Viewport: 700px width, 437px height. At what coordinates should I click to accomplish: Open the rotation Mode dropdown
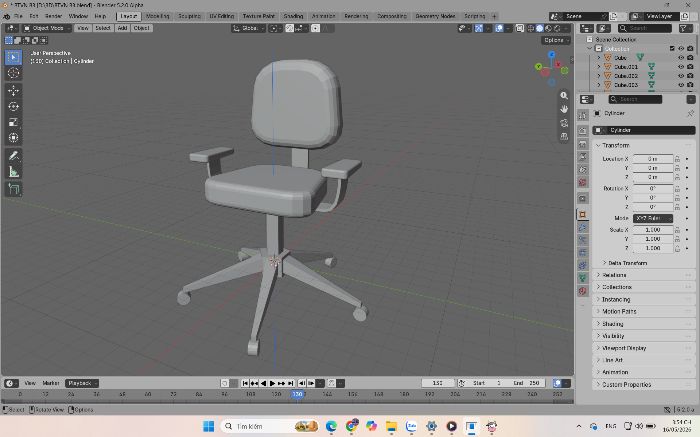click(653, 218)
